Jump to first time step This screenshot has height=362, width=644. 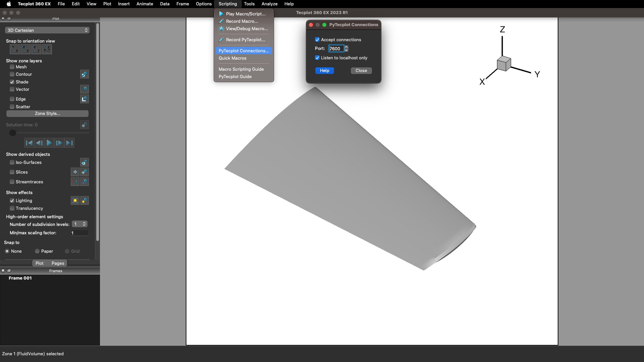point(29,143)
